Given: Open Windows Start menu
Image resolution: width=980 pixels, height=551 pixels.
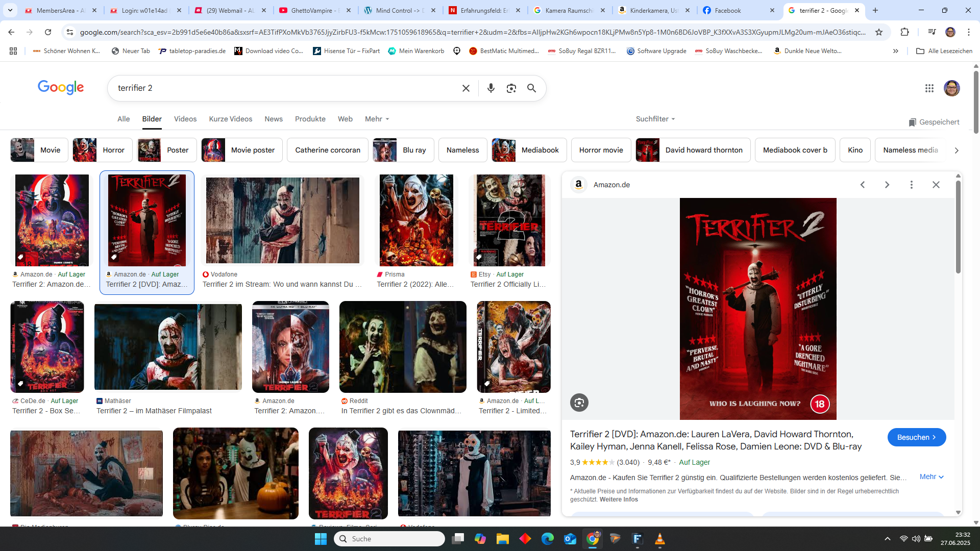Looking at the screenshot, I should [321, 539].
